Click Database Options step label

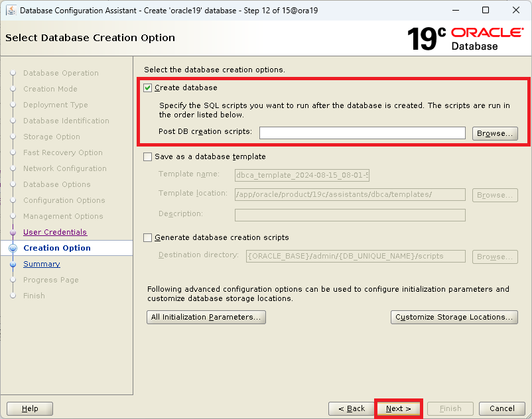56,184
